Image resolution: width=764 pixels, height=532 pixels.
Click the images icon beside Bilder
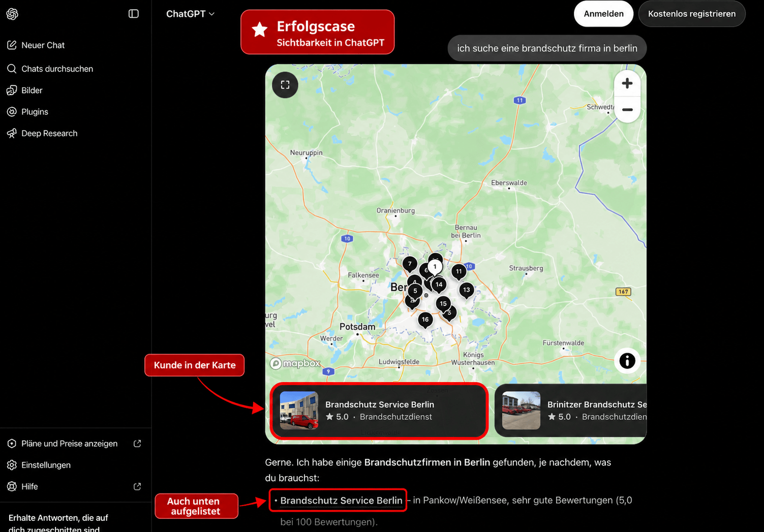point(12,90)
